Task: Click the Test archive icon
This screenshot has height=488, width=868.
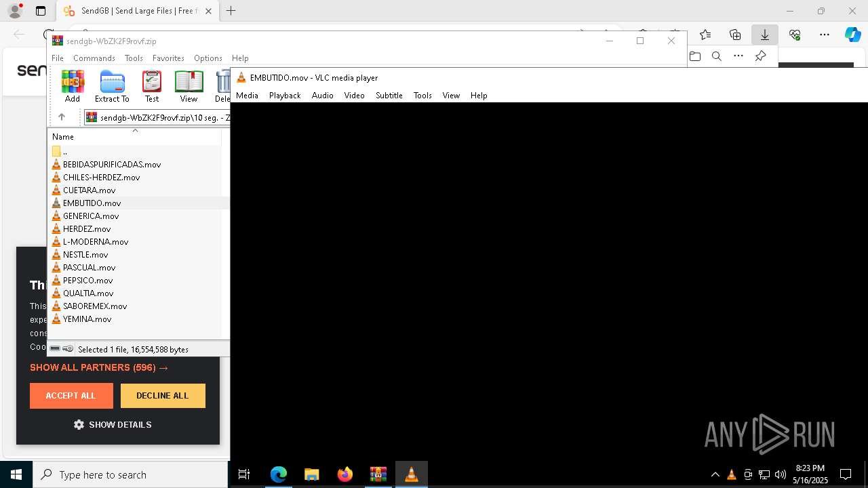Action: pyautogui.click(x=152, y=86)
